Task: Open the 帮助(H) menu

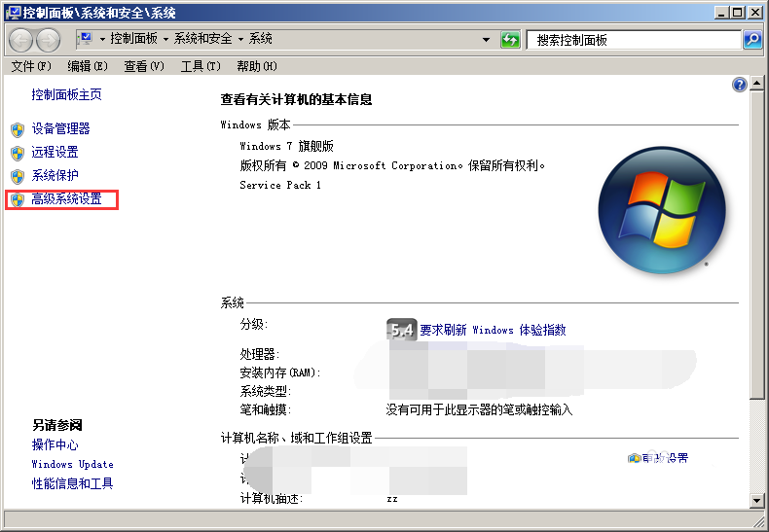Action: click(x=257, y=66)
